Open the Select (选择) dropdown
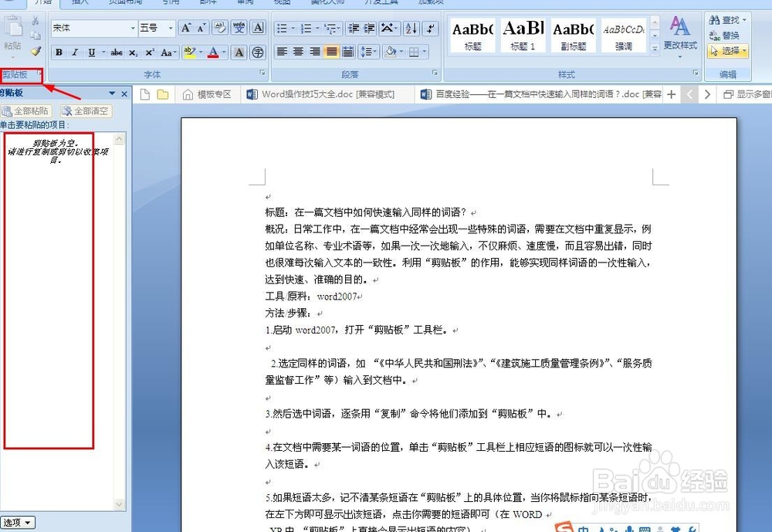Screen dimensions: 772x532 click(x=728, y=51)
